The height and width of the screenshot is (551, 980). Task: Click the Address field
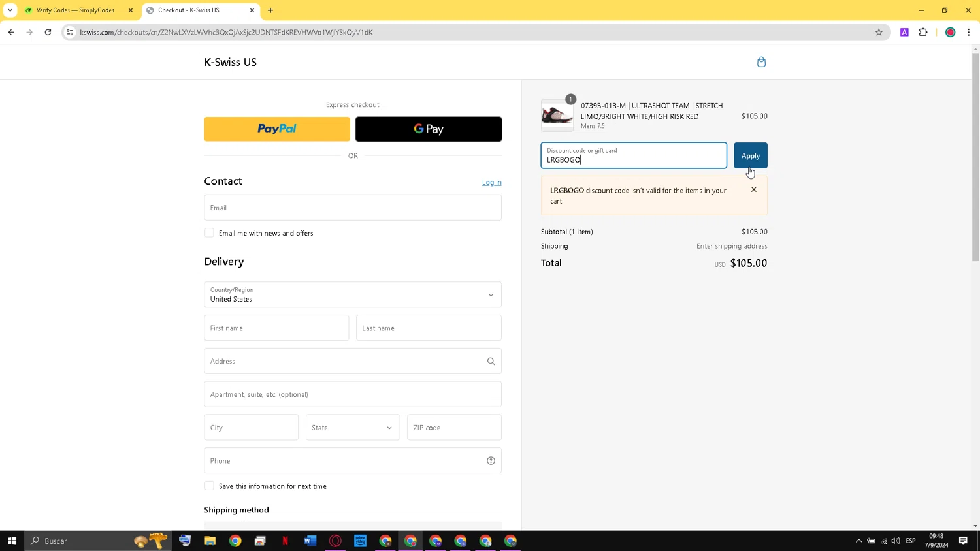(353, 361)
